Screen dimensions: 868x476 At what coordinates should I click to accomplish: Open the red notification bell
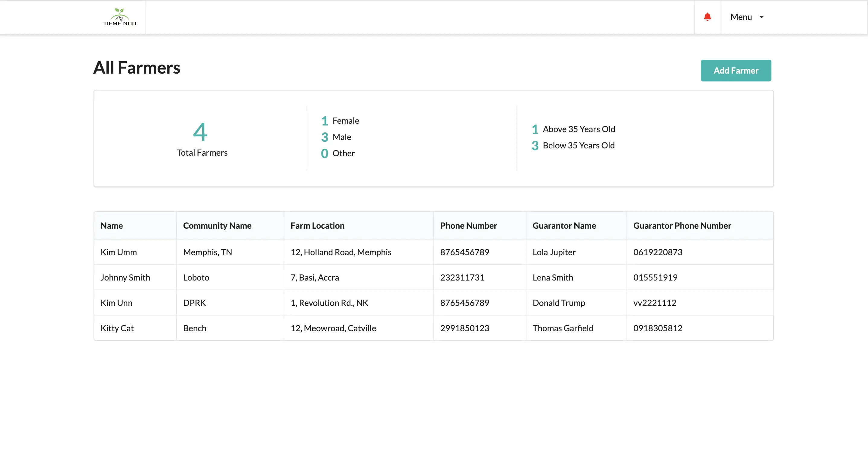pyautogui.click(x=707, y=17)
